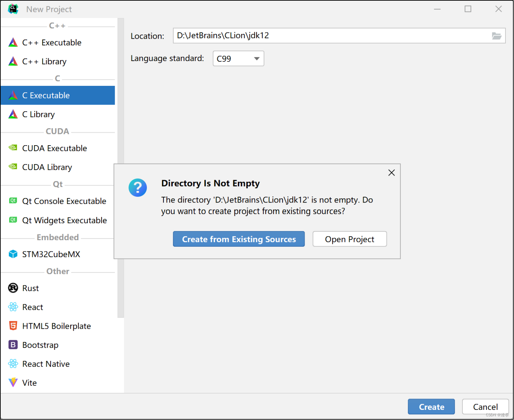Click the Qt Widgets Executable icon

[13, 220]
